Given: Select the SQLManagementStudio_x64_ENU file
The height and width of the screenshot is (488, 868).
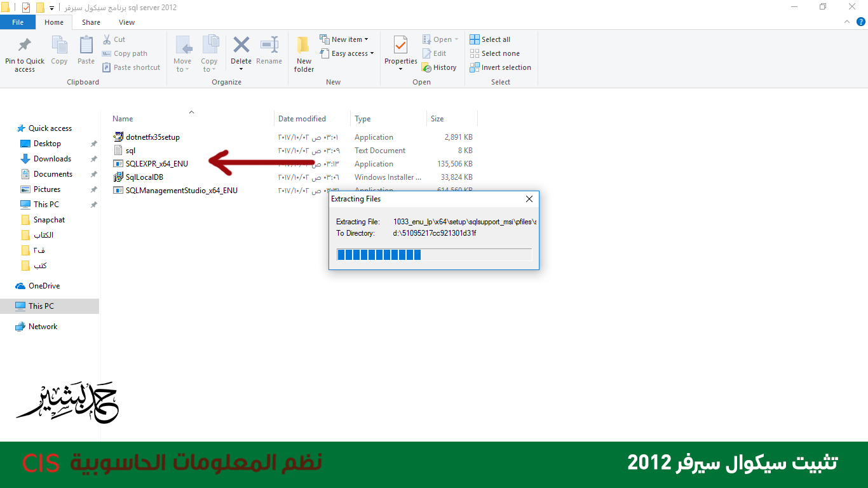Looking at the screenshot, I should 175,191.
